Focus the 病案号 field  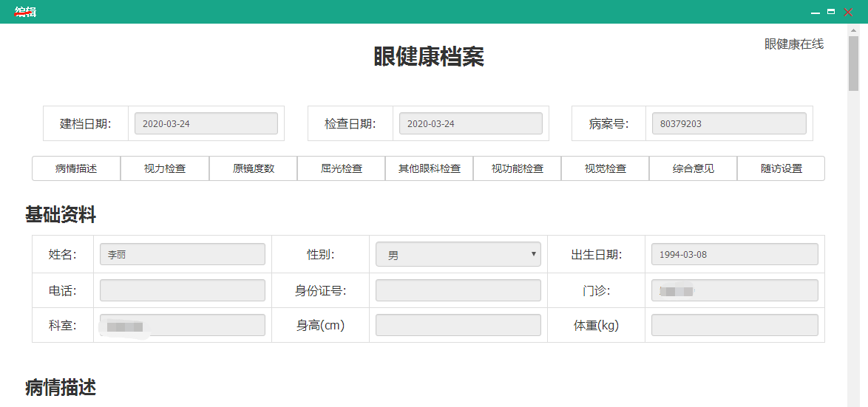(729, 123)
